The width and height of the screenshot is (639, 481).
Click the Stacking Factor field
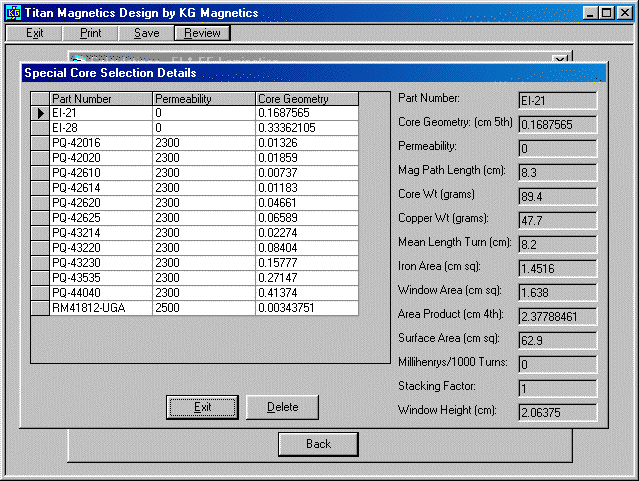558,389
